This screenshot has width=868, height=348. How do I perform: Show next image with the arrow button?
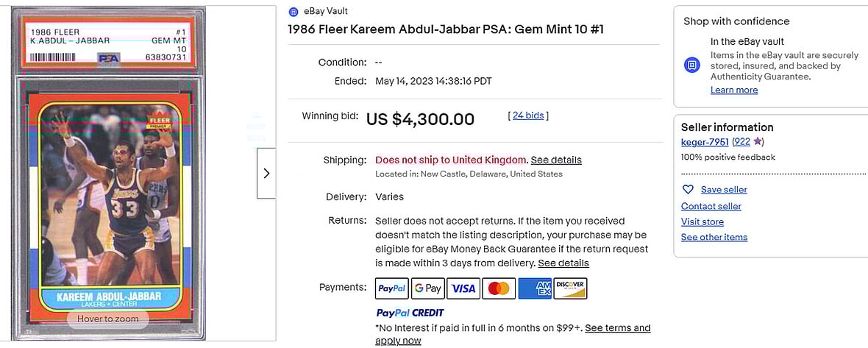pyautogui.click(x=266, y=173)
